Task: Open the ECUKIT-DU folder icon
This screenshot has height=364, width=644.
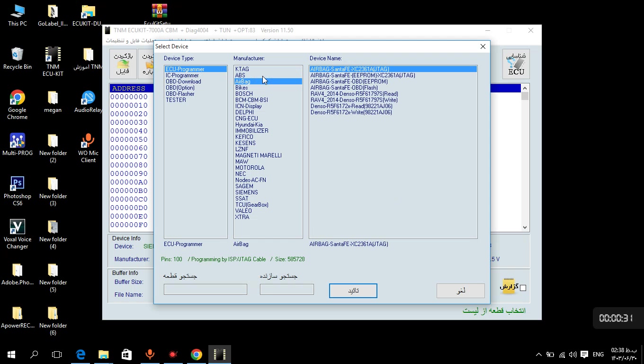Action: tap(88, 15)
